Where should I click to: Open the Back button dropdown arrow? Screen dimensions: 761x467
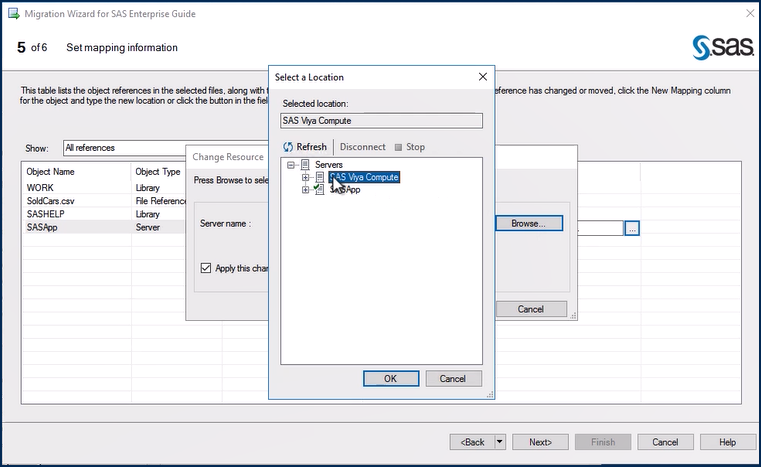499,442
